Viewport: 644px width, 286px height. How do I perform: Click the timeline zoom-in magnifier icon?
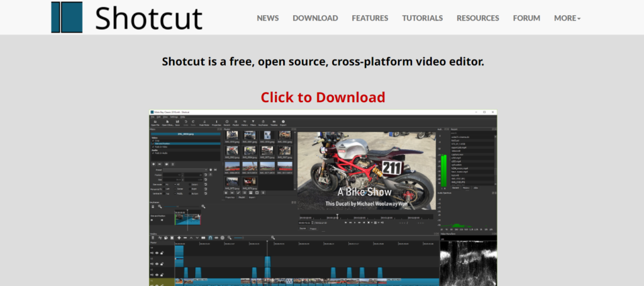(273, 238)
